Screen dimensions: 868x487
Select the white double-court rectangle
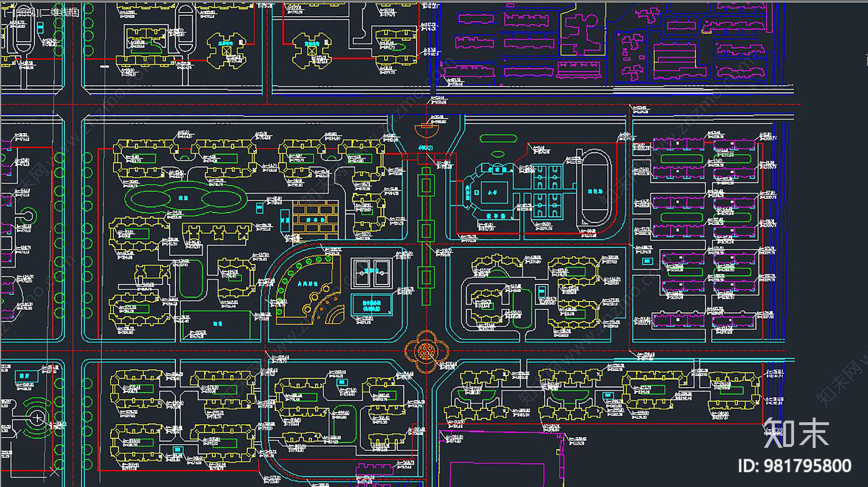(x=372, y=273)
